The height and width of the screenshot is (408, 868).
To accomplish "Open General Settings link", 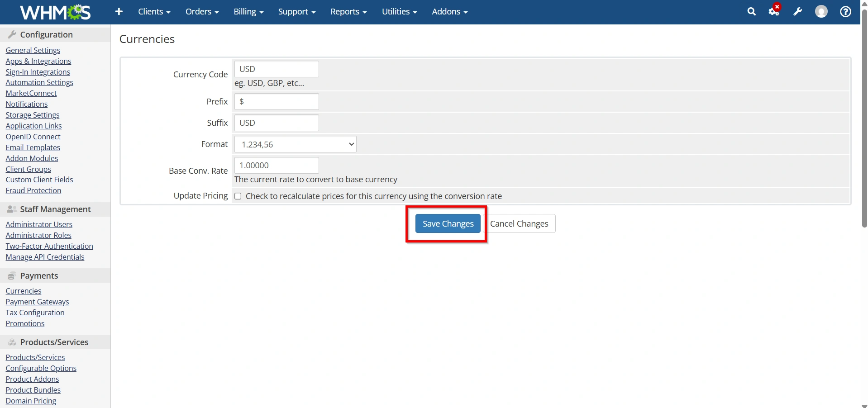I will click(33, 50).
